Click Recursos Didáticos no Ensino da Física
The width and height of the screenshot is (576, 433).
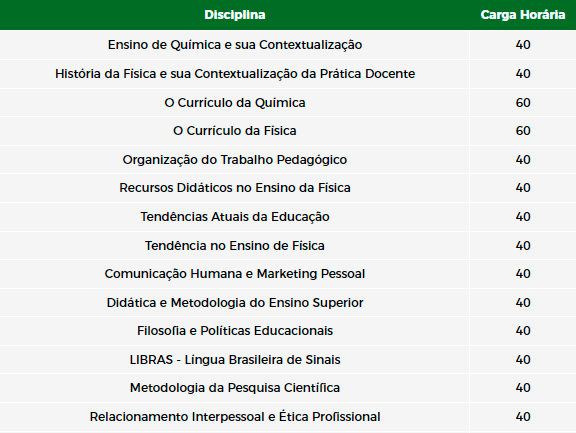pos(235,188)
